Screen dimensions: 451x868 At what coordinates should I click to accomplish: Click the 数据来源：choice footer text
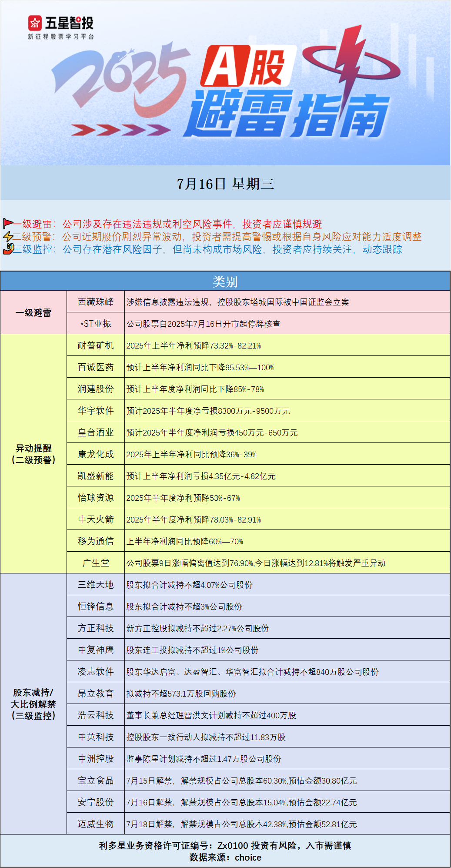[x=225, y=858]
